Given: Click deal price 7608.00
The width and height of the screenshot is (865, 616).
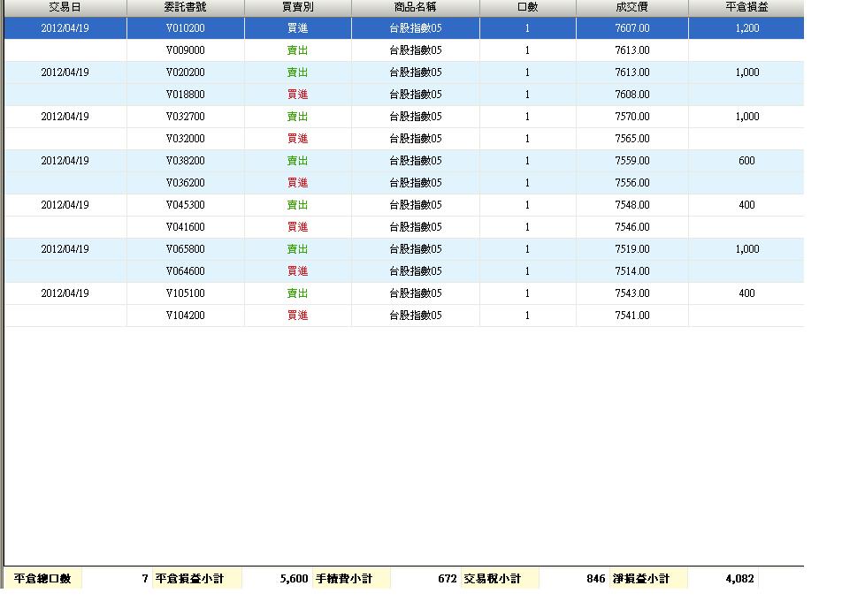Looking at the screenshot, I should [x=632, y=95].
